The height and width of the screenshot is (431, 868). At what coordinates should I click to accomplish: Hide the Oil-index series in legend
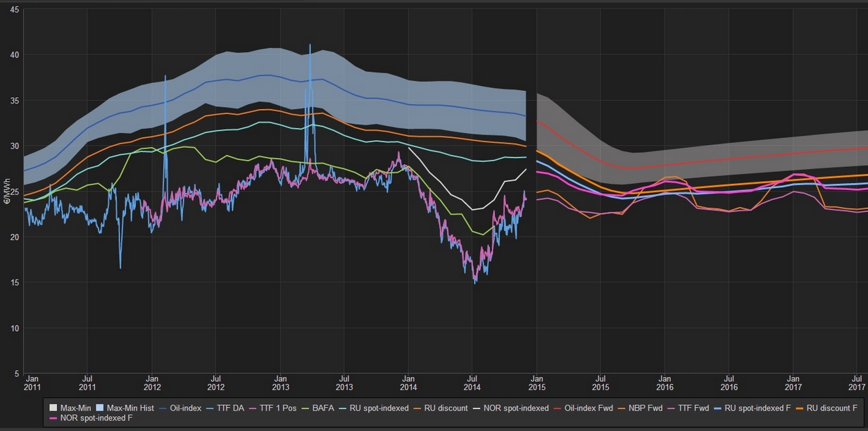[x=186, y=408]
